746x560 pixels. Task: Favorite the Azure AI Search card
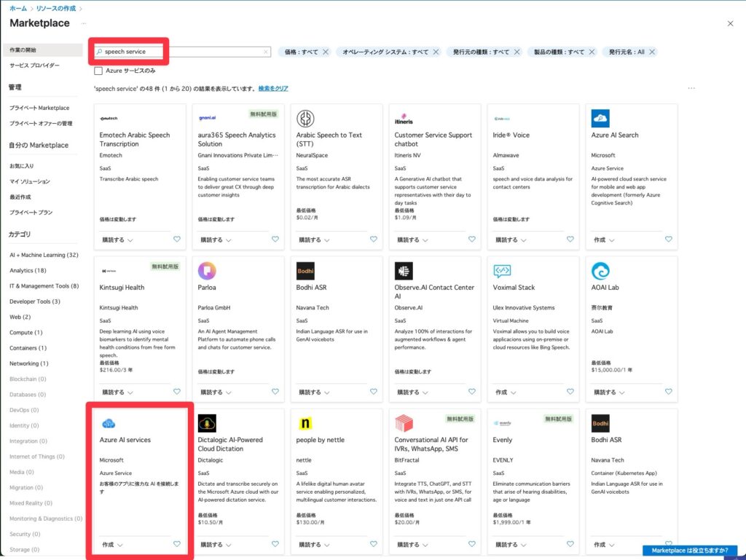[669, 239]
